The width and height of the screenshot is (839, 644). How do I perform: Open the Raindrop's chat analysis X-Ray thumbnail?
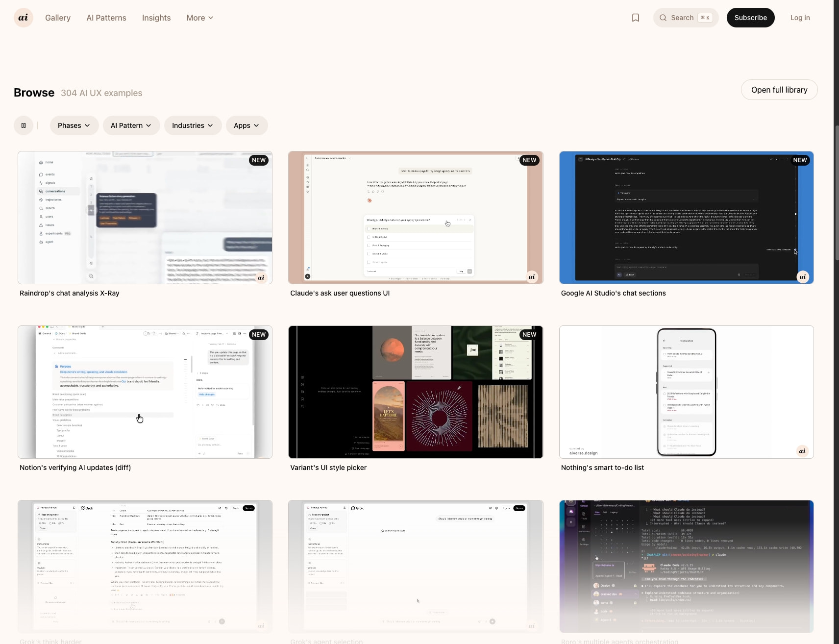[x=145, y=218]
